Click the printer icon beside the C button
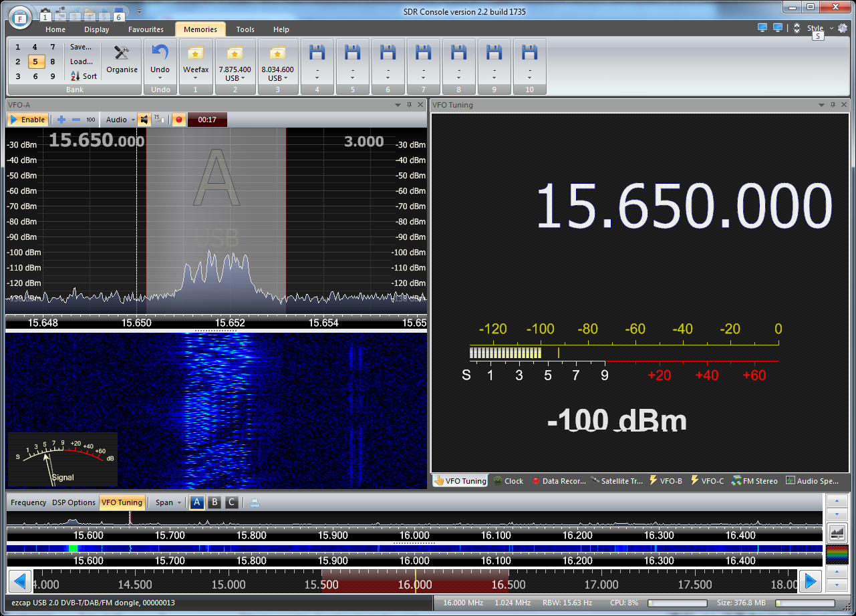 (x=255, y=502)
